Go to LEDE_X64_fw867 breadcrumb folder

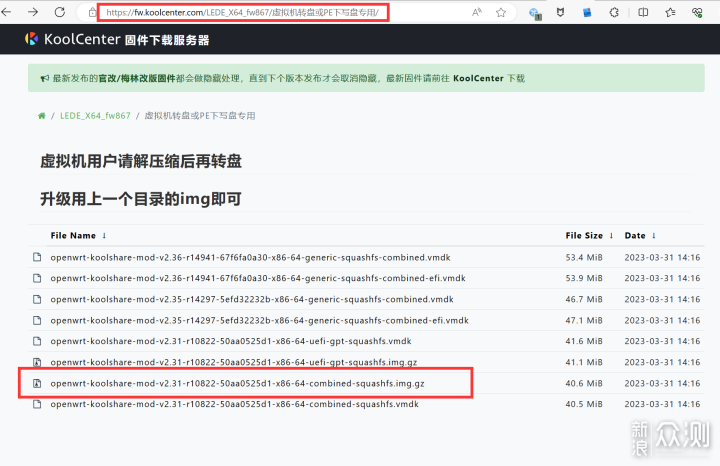point(94,116)
